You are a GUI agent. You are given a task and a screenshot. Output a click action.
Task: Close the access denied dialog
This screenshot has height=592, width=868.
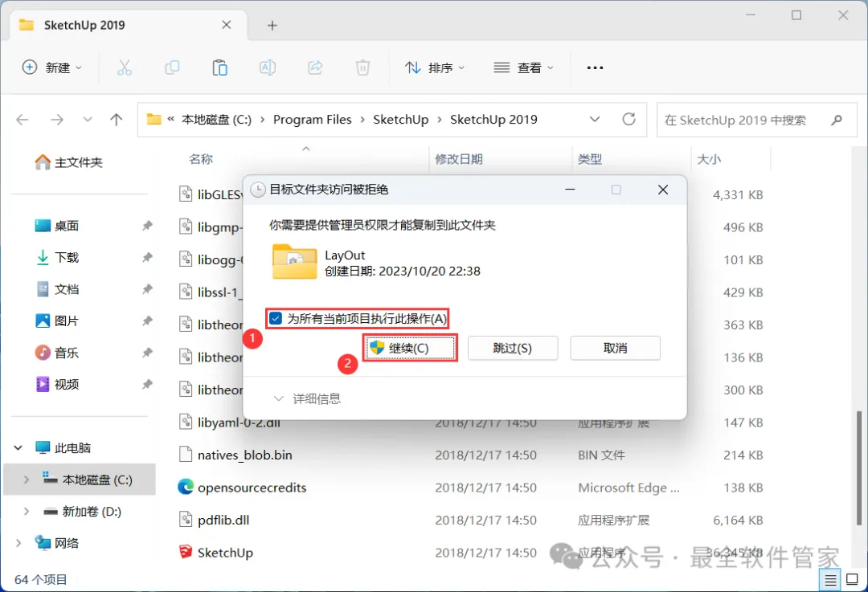coord(662,190)
